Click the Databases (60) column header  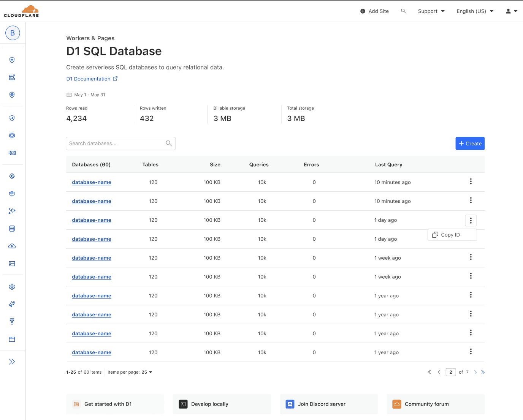click(91, 164)
